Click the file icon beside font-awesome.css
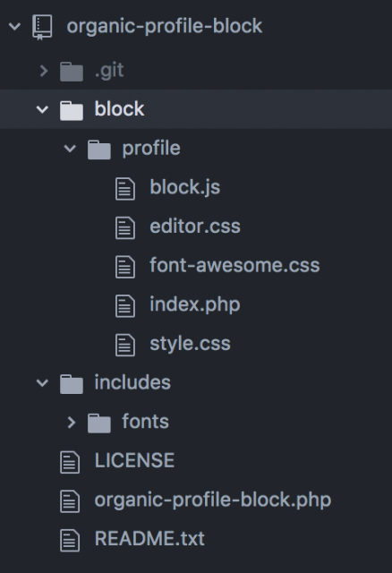Screen dimensions: 392x573 coord(125,267)
